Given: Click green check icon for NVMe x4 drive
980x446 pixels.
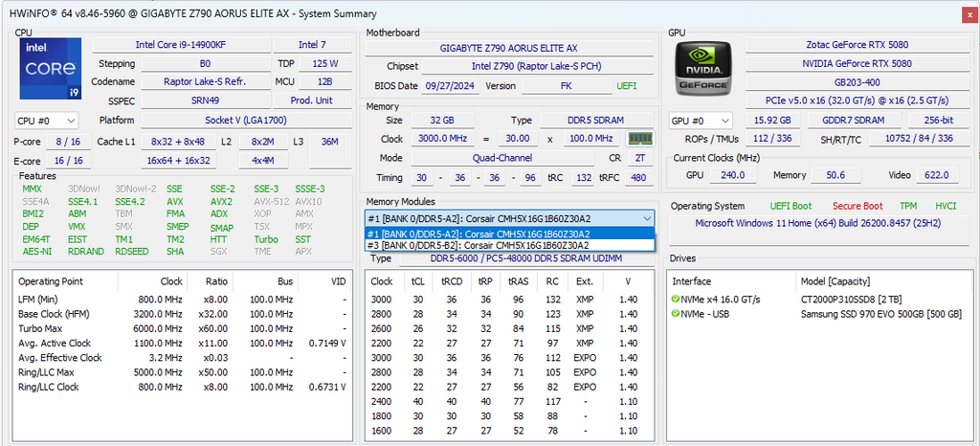Looking at the screenshot, I should [x=675, y=300].
